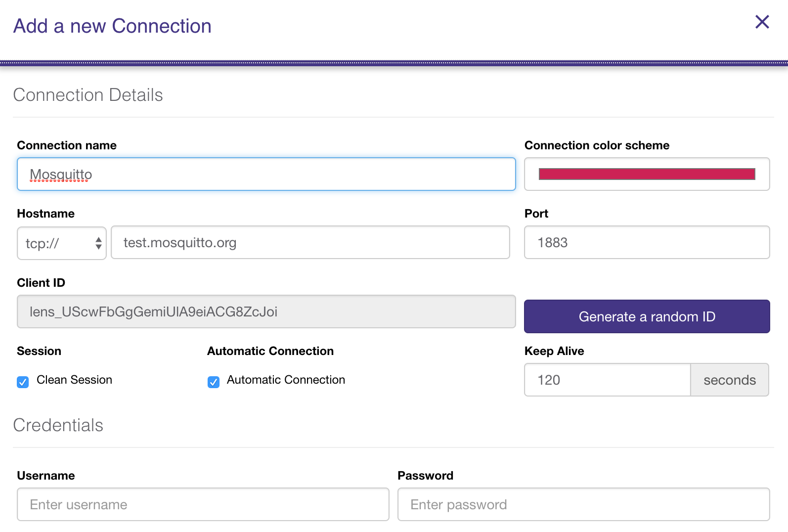Screen dimensions: 788x532
Task: Expand the tcp:// protocol dropdown
Action: click(x=62, y=243)
